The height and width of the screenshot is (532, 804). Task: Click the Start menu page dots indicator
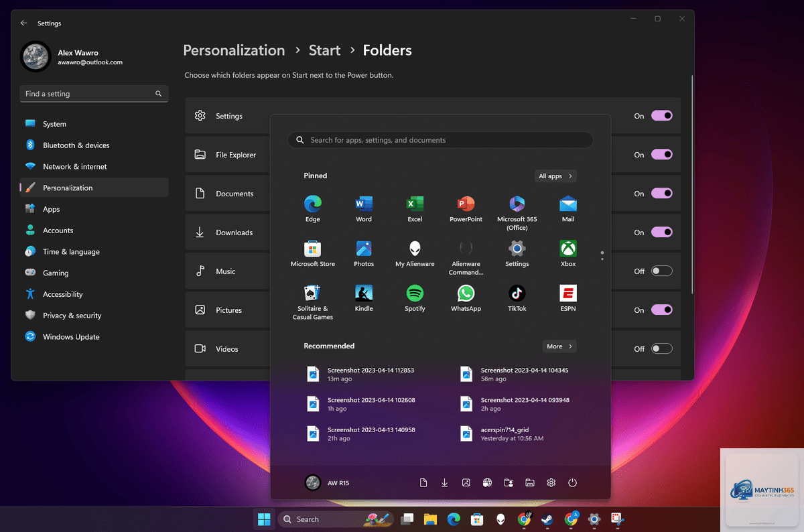coord(602,255)
